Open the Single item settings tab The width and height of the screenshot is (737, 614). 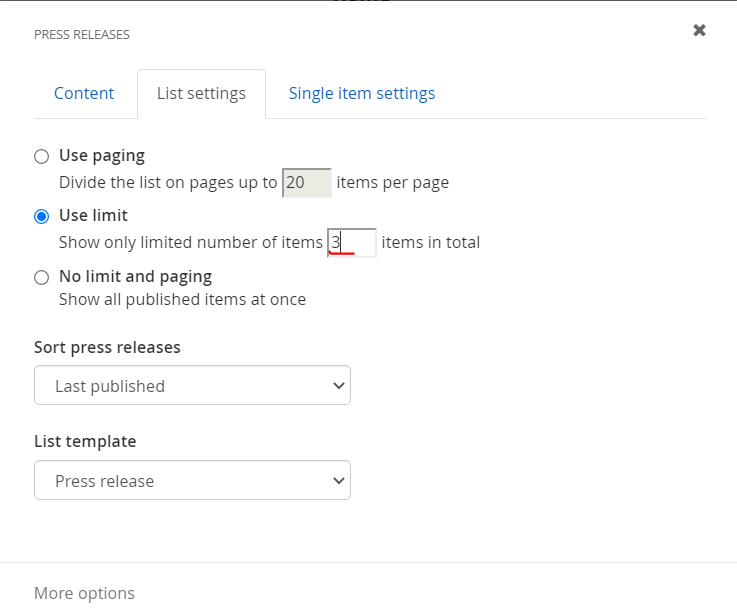(x=361, y=94)
